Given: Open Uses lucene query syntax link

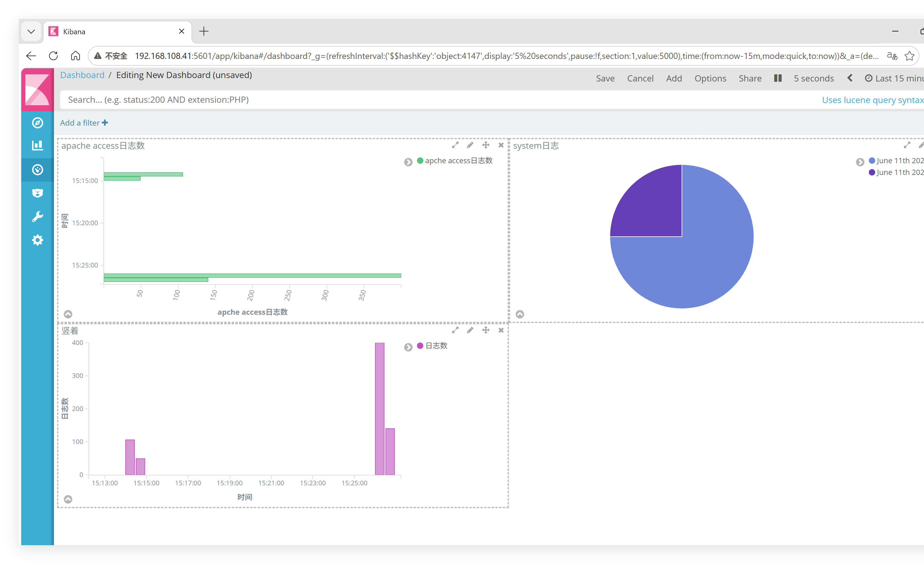Looking at the screenshot, I should [x=872, y=100].
